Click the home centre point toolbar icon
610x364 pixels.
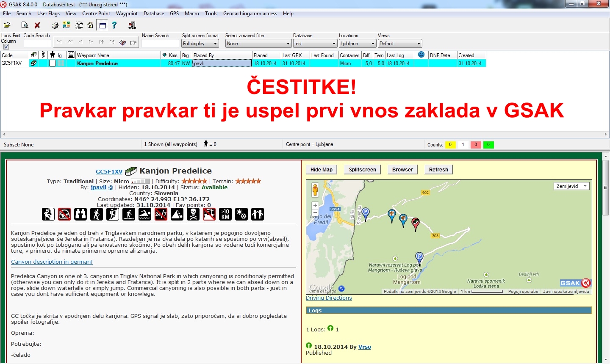tap(90, 25)
